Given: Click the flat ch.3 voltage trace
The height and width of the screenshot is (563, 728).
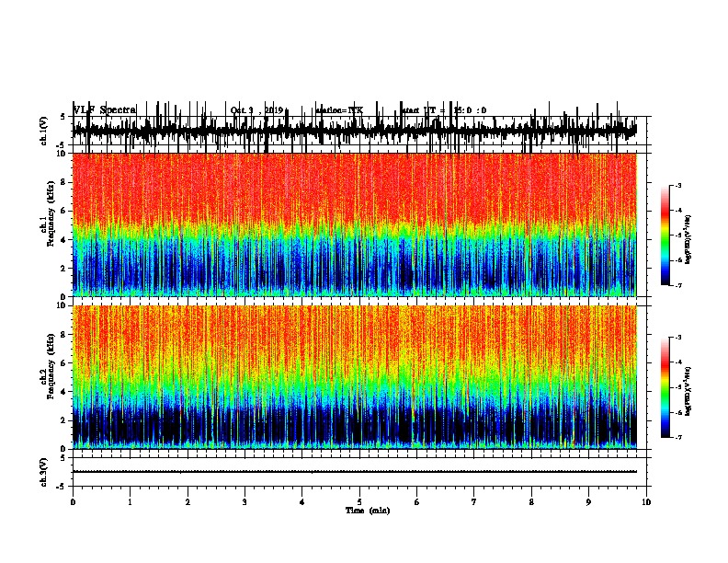Looking at the screenshot, I should click(354, 472).
